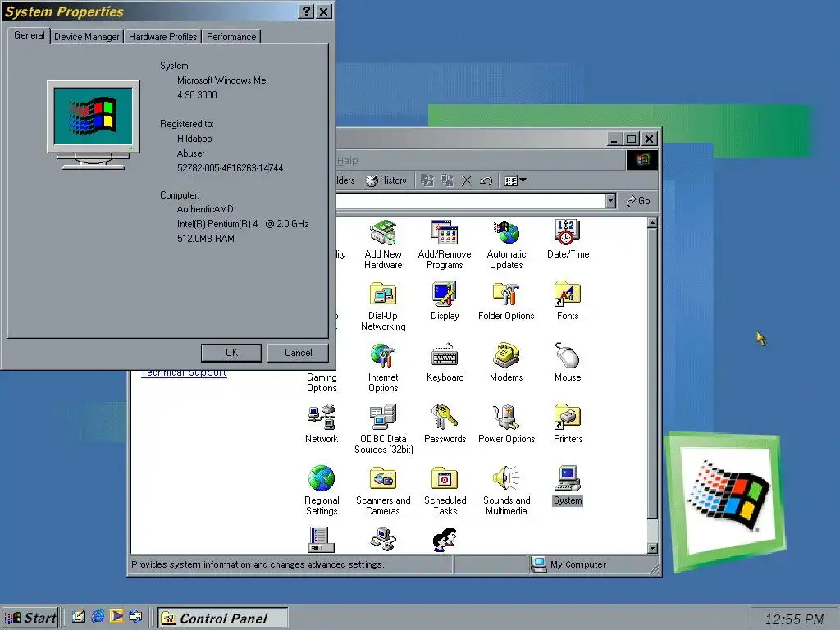Click the Control Panel scrollbar up arrow
This screenshot has width=840, height=630.
(x=652, y=223)
